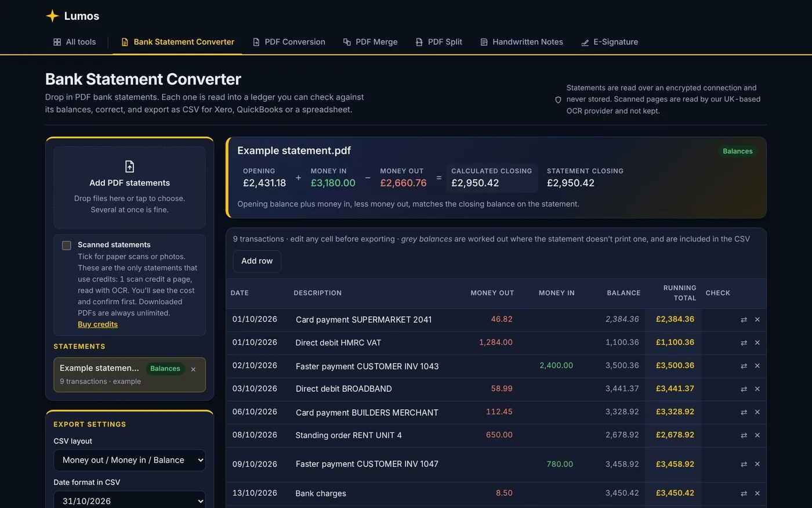Select the Example statement entry in Statements

(x=129, y=374)
